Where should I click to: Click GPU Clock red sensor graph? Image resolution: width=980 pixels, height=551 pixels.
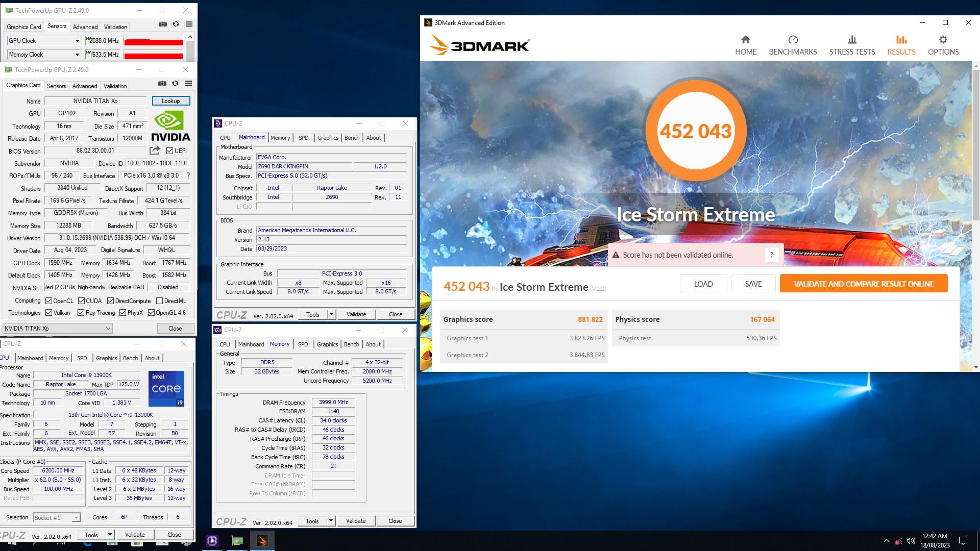153,42
